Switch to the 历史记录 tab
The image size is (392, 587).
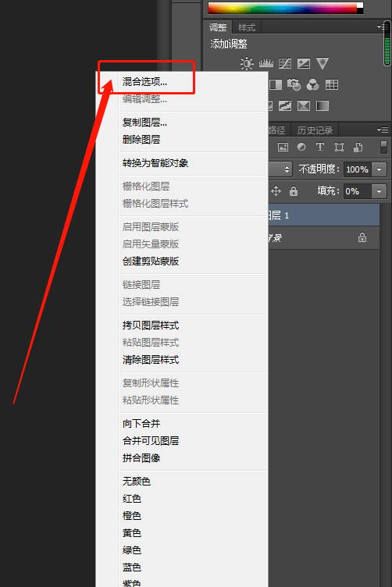tap(315, 130)
